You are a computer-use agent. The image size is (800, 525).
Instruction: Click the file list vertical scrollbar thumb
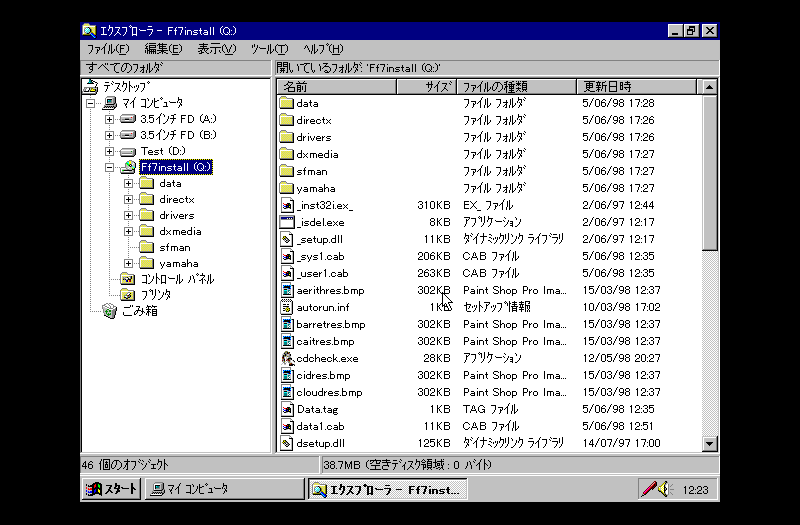coord(709,172)
